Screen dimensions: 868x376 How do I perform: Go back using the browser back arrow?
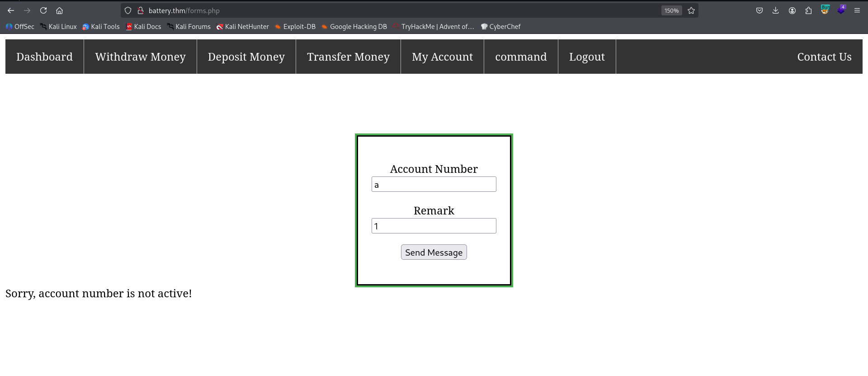coord(11,10)
